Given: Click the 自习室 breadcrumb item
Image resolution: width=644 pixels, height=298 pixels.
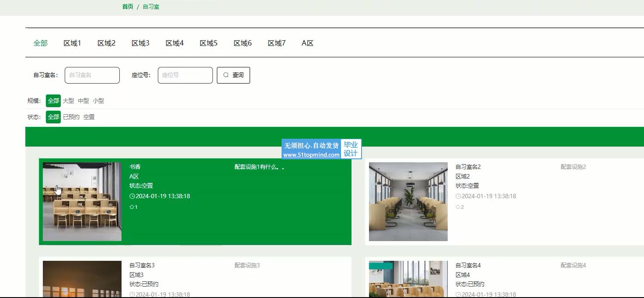Looking at the screenshot, I should point(151,7).
